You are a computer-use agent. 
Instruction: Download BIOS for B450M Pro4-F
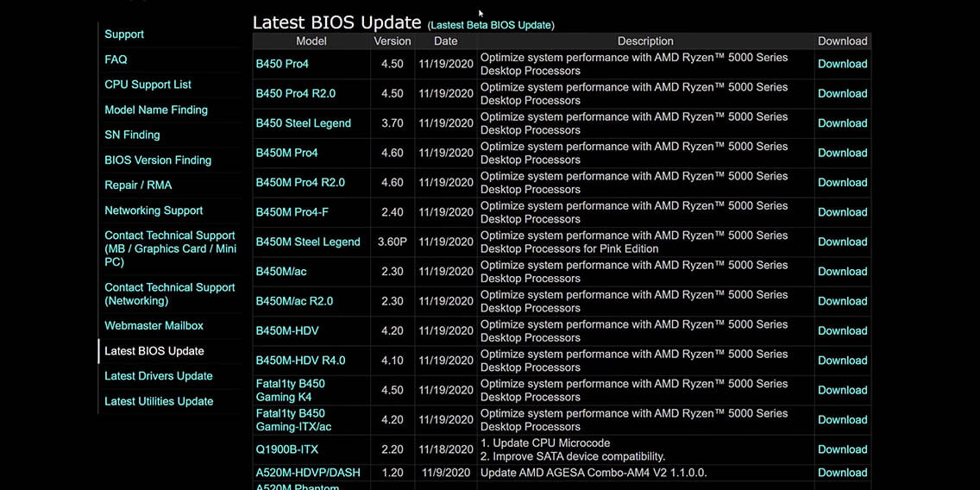pyautogui.click(x=843, y=212)
